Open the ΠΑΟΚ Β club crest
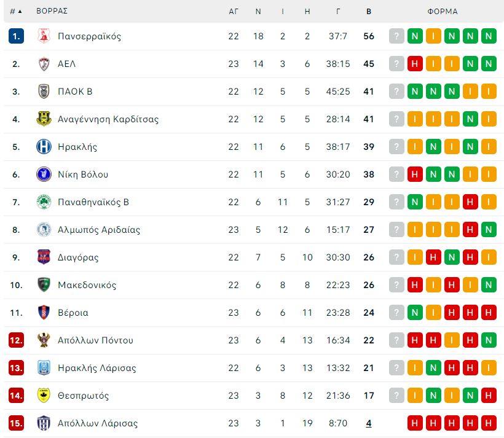Screen dimensions: 504x438 [x=44, y=92]
